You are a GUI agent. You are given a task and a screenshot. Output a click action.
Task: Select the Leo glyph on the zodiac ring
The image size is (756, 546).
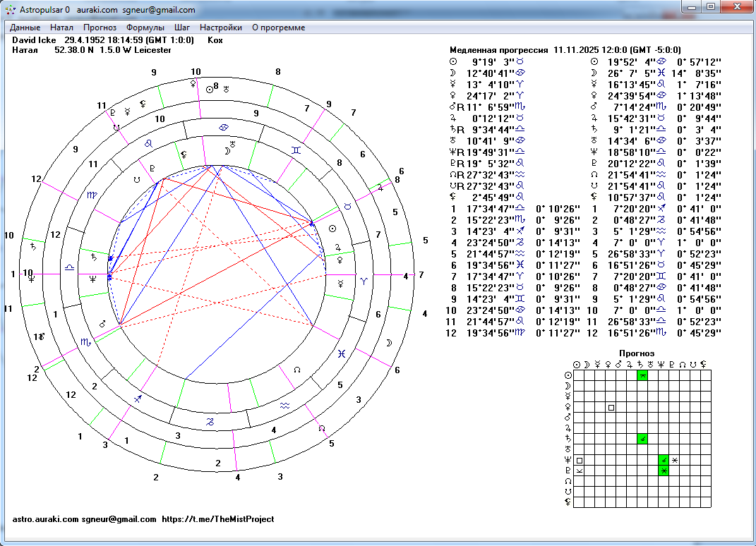149,142
